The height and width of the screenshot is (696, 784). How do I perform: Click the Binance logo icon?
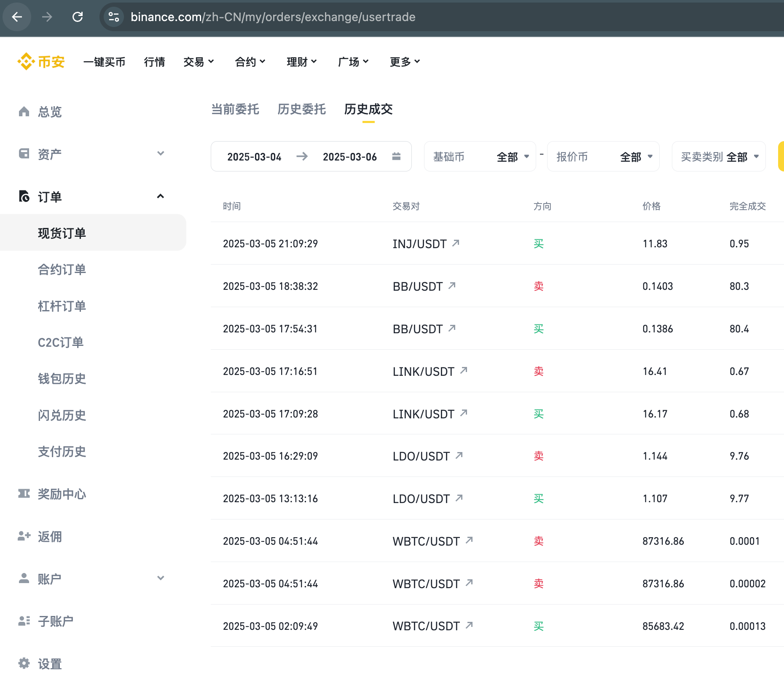pos(26,62)
